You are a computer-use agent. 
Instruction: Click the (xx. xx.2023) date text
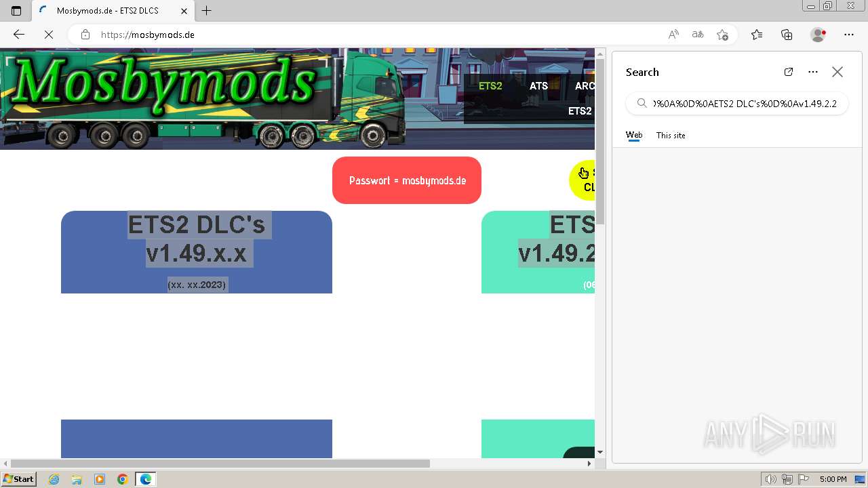click(x=197, y=285)
